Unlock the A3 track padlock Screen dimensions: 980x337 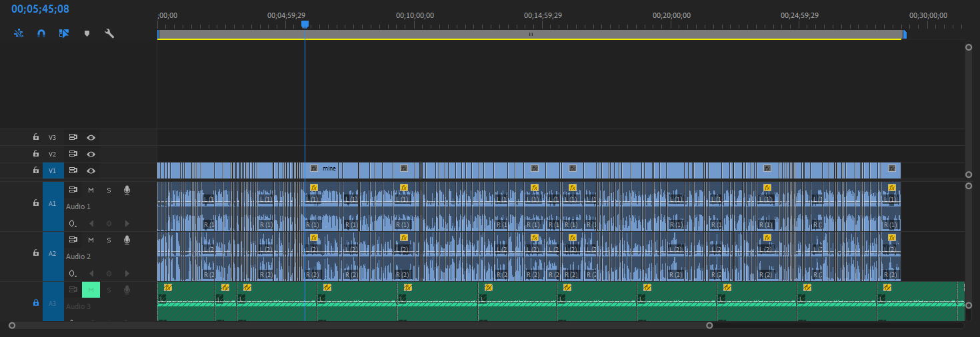pos(36,302)
